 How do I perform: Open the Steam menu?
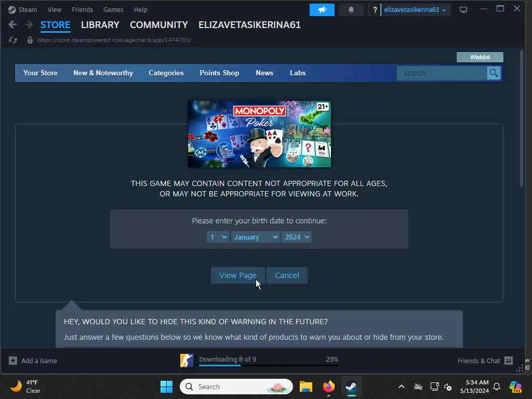(x=28, y=9)
